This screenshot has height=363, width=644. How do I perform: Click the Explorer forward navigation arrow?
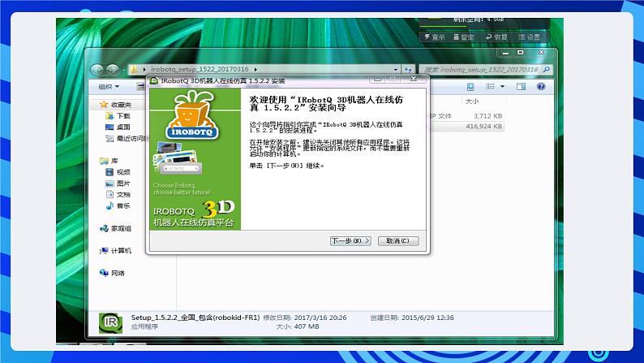coord(112,70)
